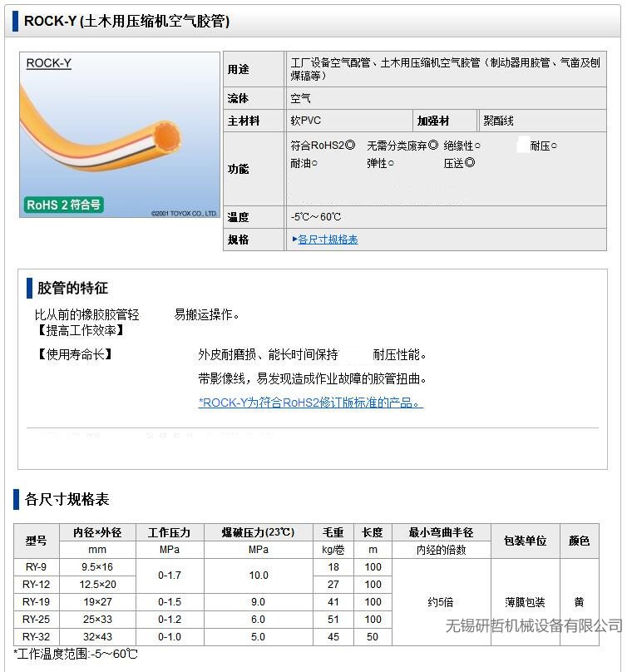This screenshot has height=672, width=627.
Task: Click the 约5倍 bend radius cell
Action: point(441,602)
